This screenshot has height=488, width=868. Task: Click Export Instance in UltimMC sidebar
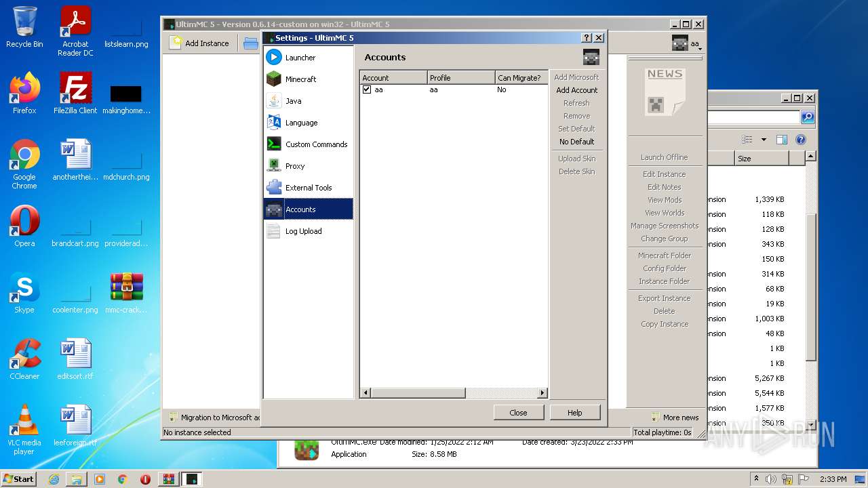[664, 298]
